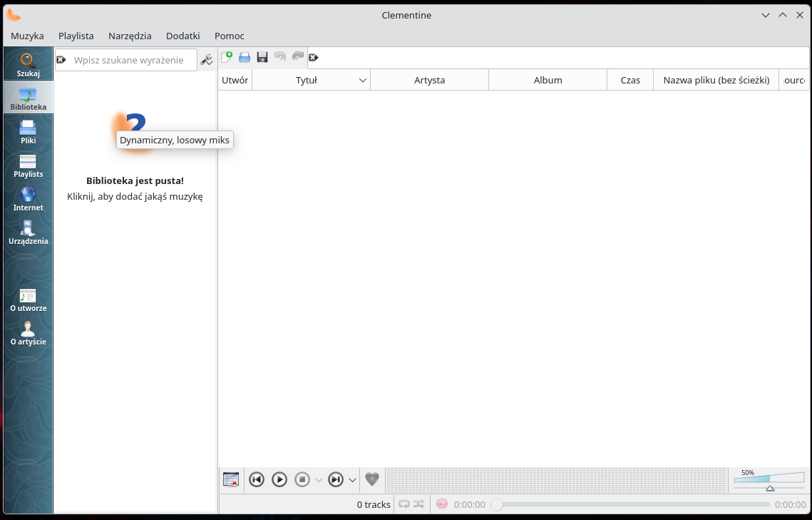The image size is (812, 520).
Task: Open the Narzędzia menu
Action: point(130,36)
